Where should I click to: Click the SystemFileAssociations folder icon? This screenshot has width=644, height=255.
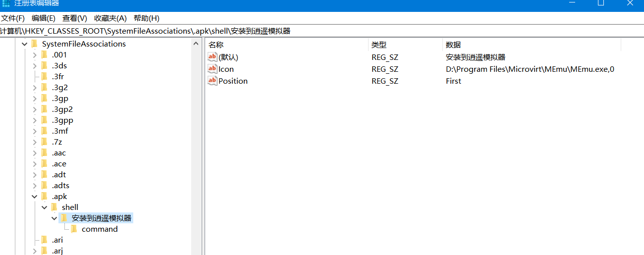pyautogui.click(x=34, y=44)
